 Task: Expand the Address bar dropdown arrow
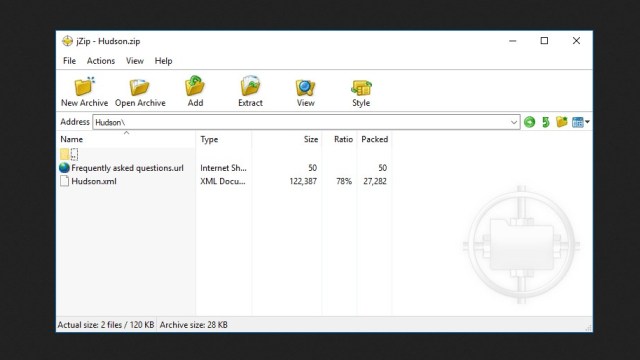pyautogui.click(x=513, y=122)
